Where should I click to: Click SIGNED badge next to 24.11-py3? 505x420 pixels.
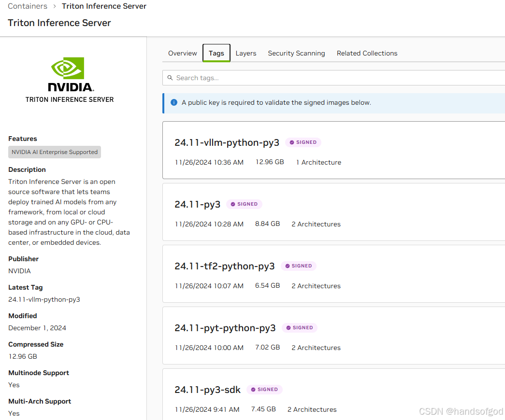pyautogui.click(x=244, y=204)
